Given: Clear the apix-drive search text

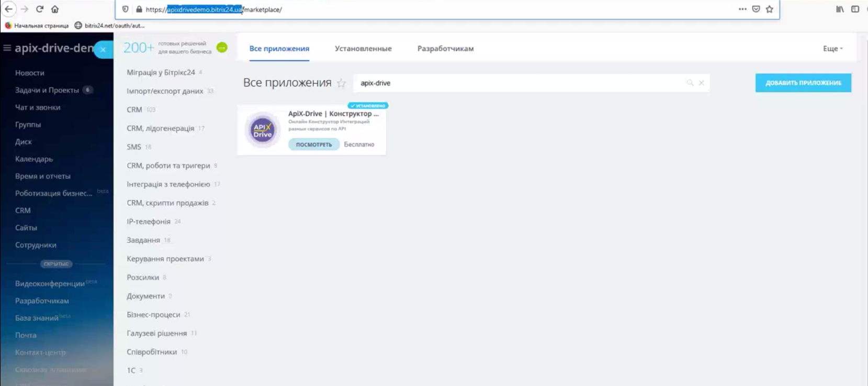Looking at the screenshot, I should [x=702, y=83].
